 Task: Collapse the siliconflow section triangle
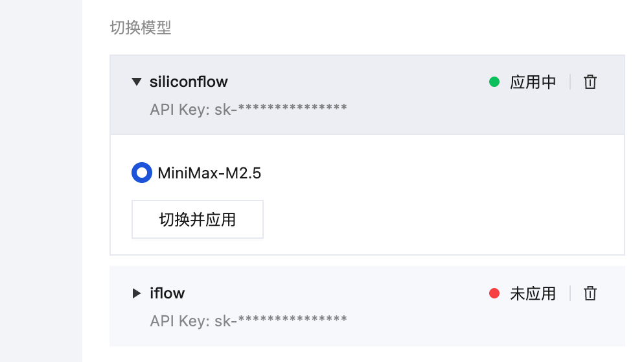pos(137,82)
